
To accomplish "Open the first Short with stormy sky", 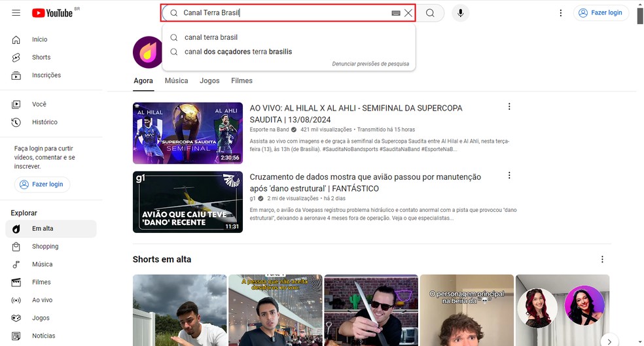I will coord(179,310).
